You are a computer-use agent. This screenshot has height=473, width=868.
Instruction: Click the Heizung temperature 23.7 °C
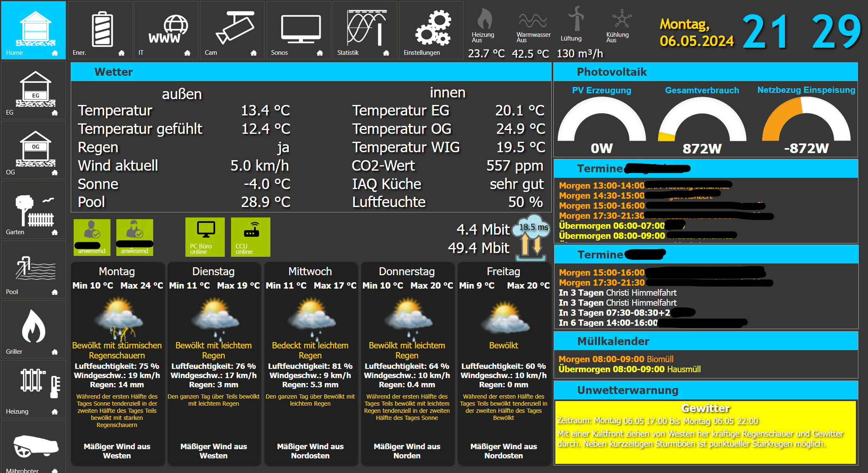(x=486, y=54)
